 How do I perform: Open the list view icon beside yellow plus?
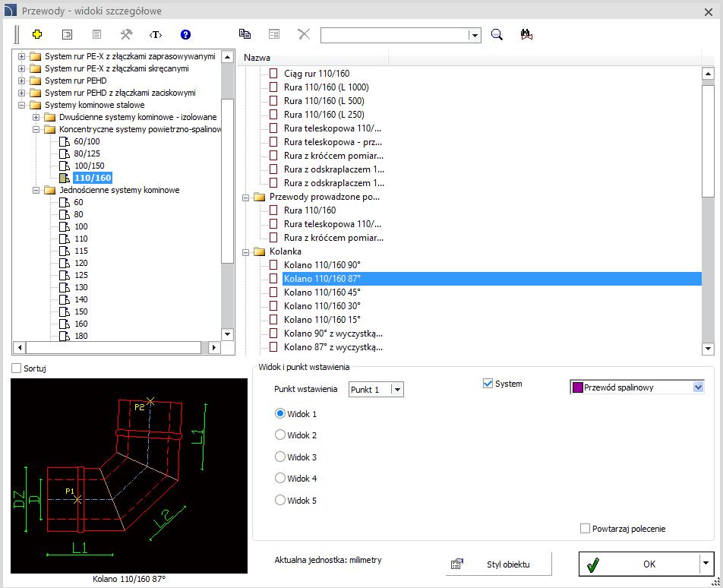click(67, 34)
